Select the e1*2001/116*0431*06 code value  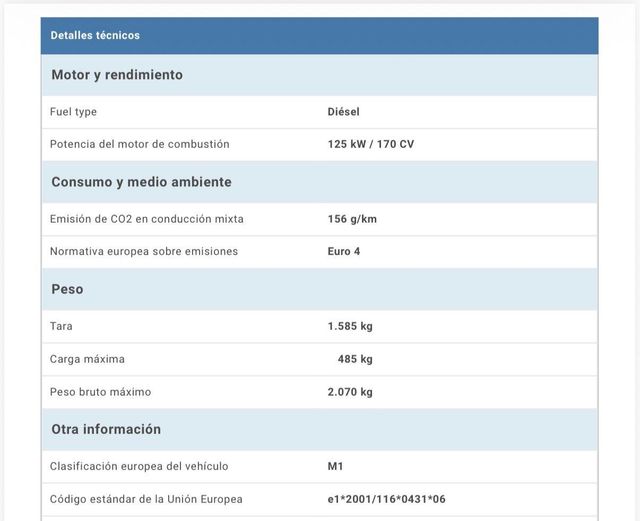[x=386, y=499]
